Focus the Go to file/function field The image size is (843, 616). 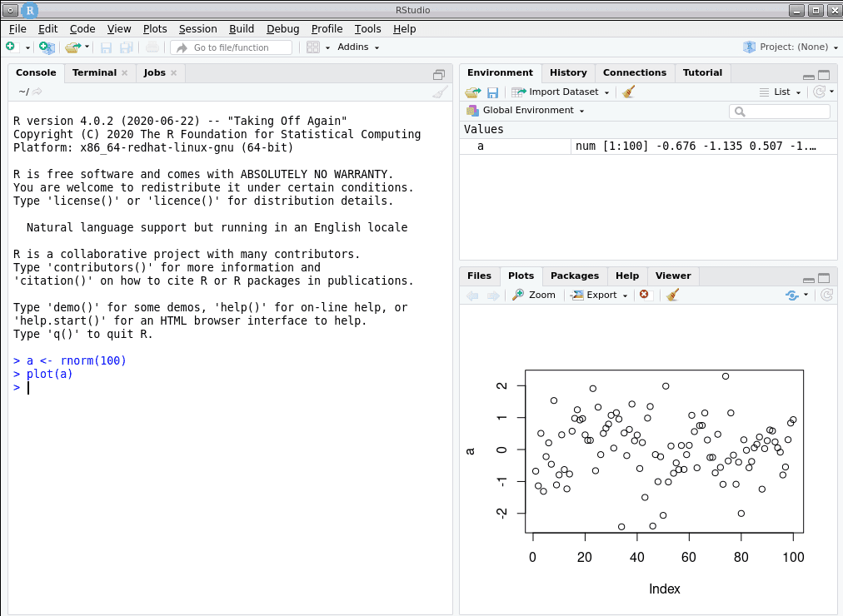coord(232,47)
